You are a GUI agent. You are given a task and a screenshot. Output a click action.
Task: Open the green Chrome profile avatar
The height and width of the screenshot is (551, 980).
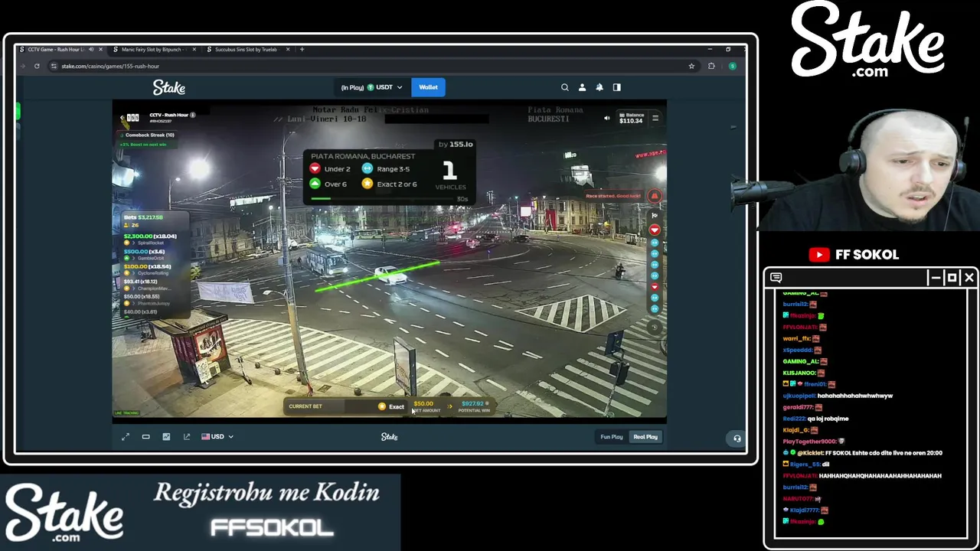[x=733, y=67]
